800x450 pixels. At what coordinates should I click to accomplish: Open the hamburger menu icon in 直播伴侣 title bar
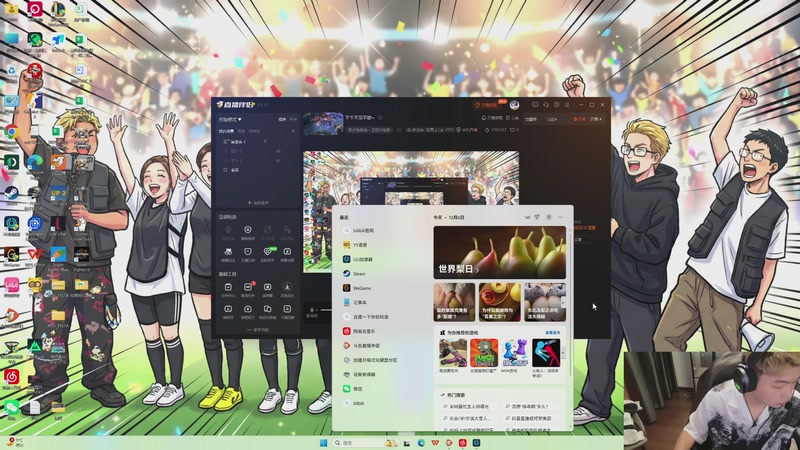point(567,105)
